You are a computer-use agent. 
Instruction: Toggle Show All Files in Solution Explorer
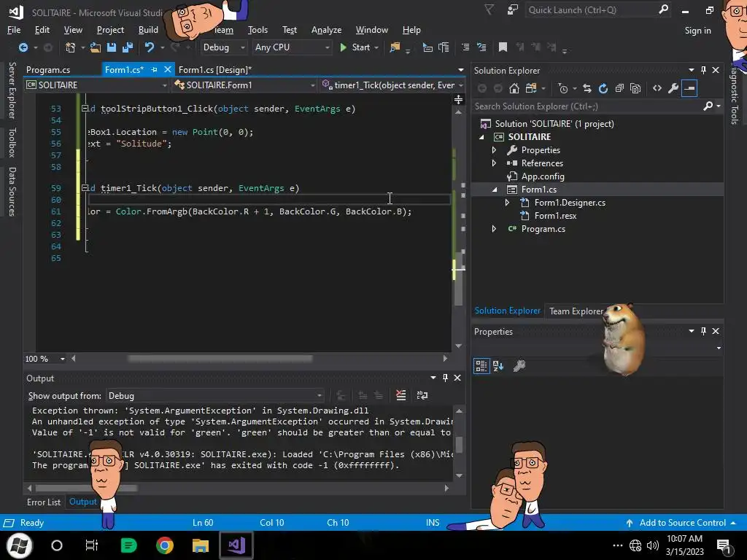tap(635, 88)
